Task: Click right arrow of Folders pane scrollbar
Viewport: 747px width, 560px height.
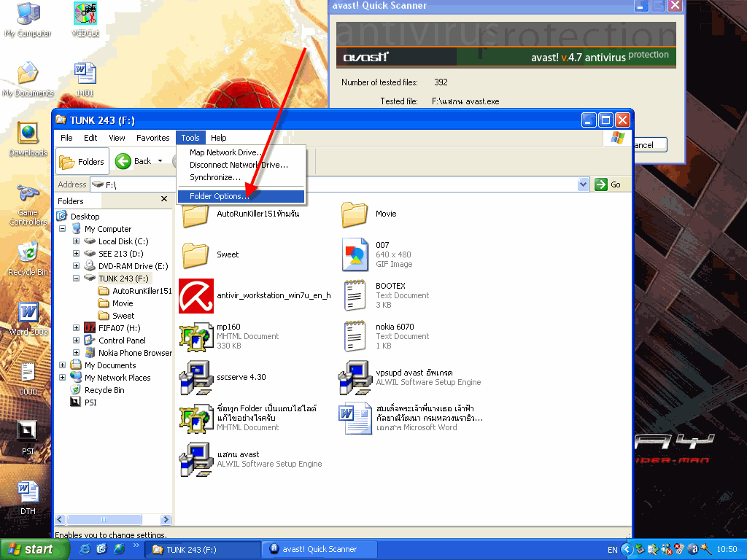Action: click(x=166, y=519)
